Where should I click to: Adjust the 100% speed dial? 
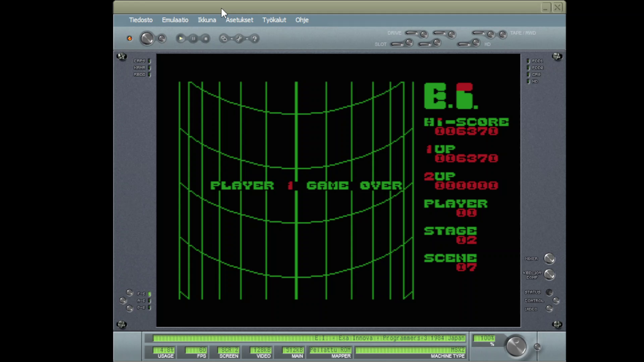tap(516, 346)
